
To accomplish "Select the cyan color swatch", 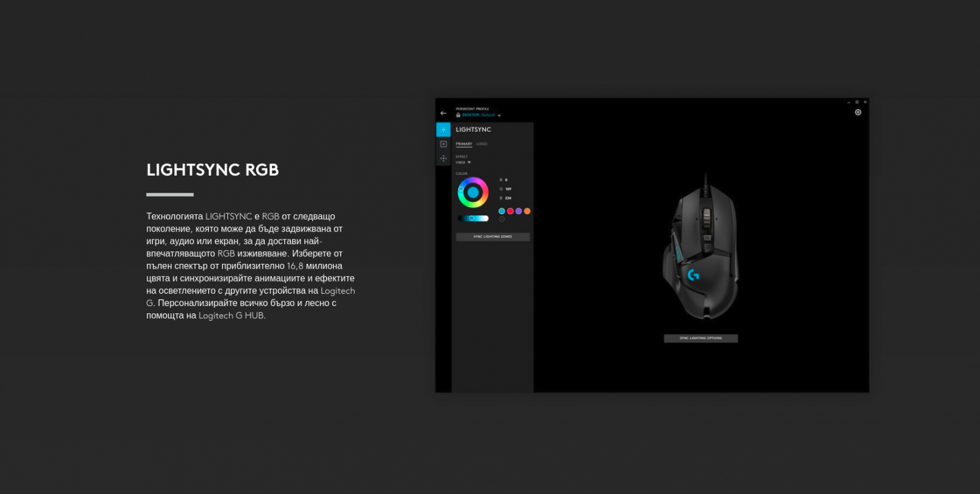I will point(502,211).
